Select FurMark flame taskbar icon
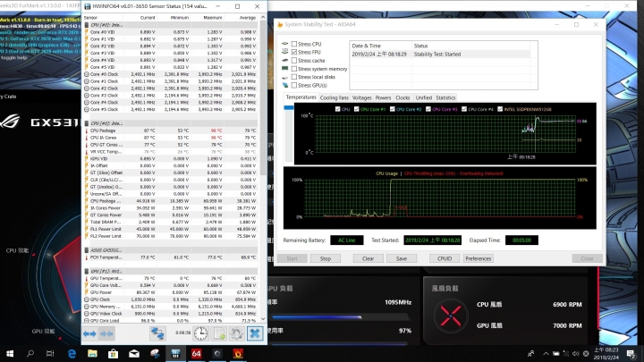Screen dimensions: 644x362 pos(238,353)
